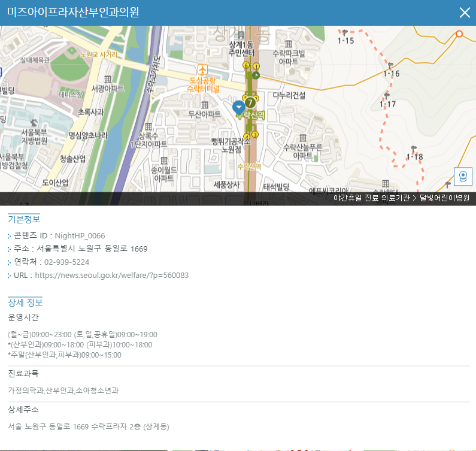Click the 주말 09:00~15:00 hours line

pos(65,355)
